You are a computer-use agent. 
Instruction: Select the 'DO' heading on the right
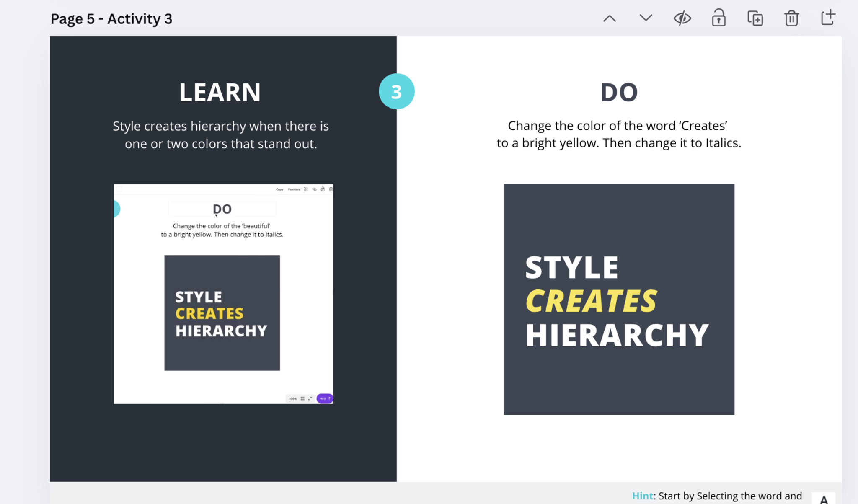click(x=619, y=92)
